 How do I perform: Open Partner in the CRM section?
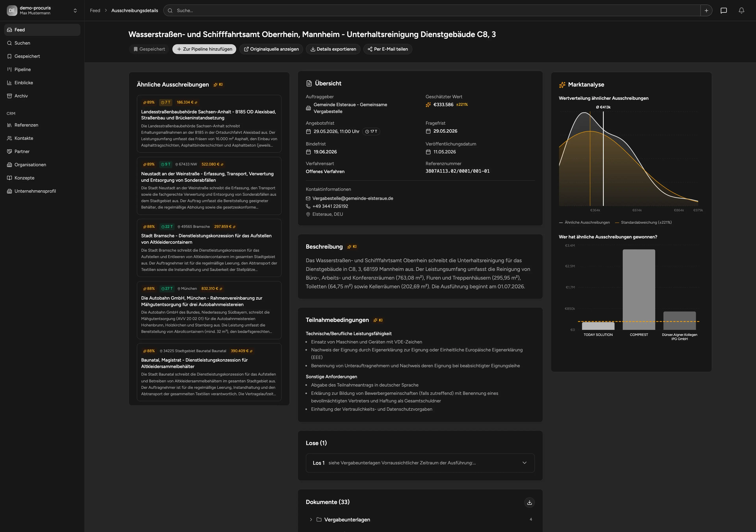point(42,151)
